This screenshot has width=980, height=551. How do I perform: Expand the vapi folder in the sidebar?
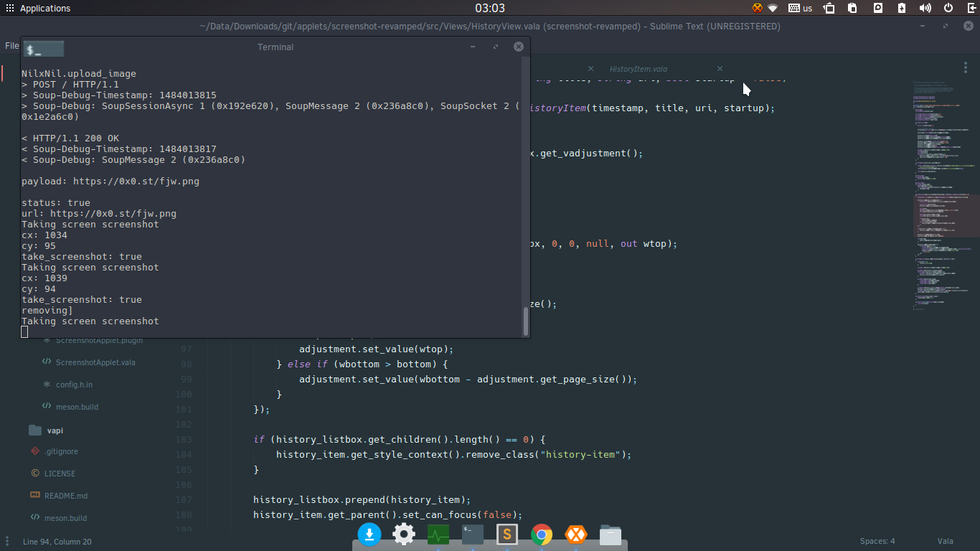pos(55,430)
